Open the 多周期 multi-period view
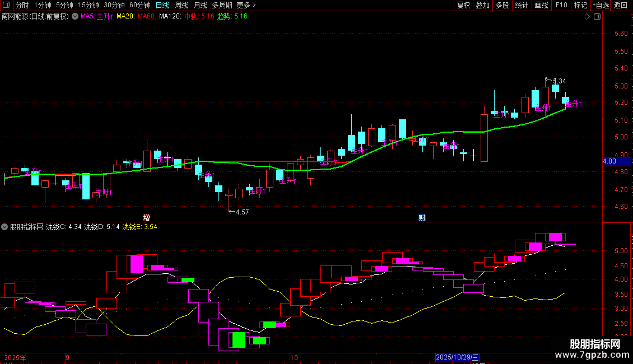This screenshot has height=364, width=633. (222, 5)
